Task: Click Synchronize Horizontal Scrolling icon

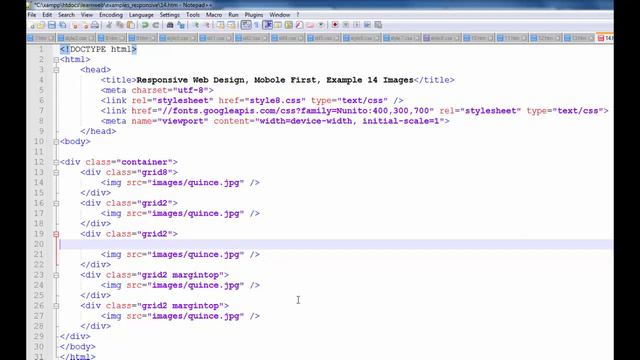Action: 231,25
